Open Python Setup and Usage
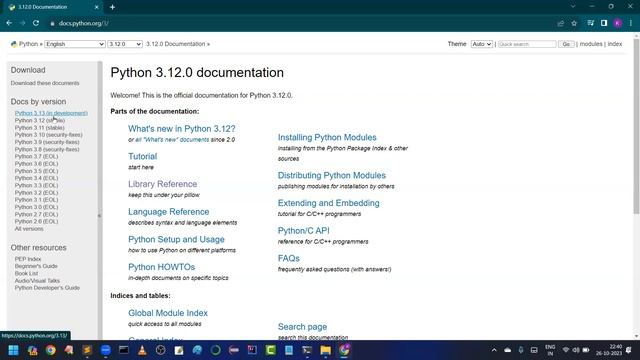Viewport: 640px width, 360px height. pos(176,240)
